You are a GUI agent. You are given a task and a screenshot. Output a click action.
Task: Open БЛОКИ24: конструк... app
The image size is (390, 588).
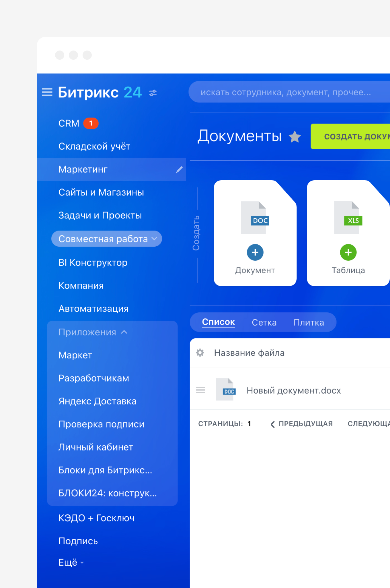tap(108, 493)
